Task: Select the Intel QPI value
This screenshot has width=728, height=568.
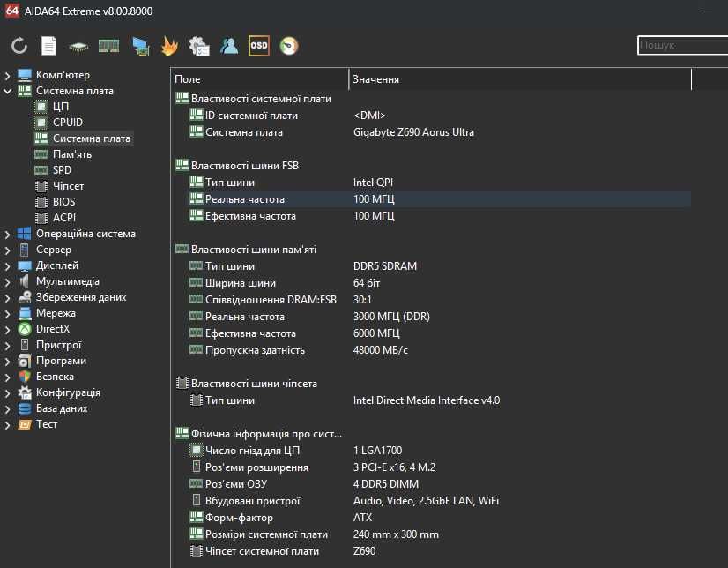Action: click(373, 183)
